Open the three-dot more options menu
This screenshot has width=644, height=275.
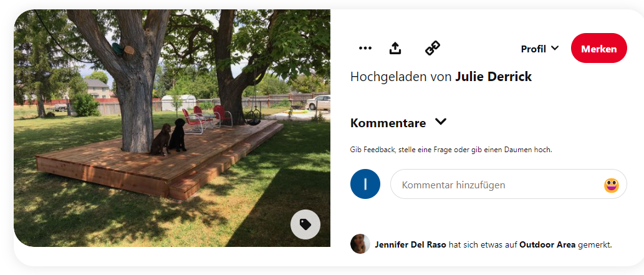point(365,48)
